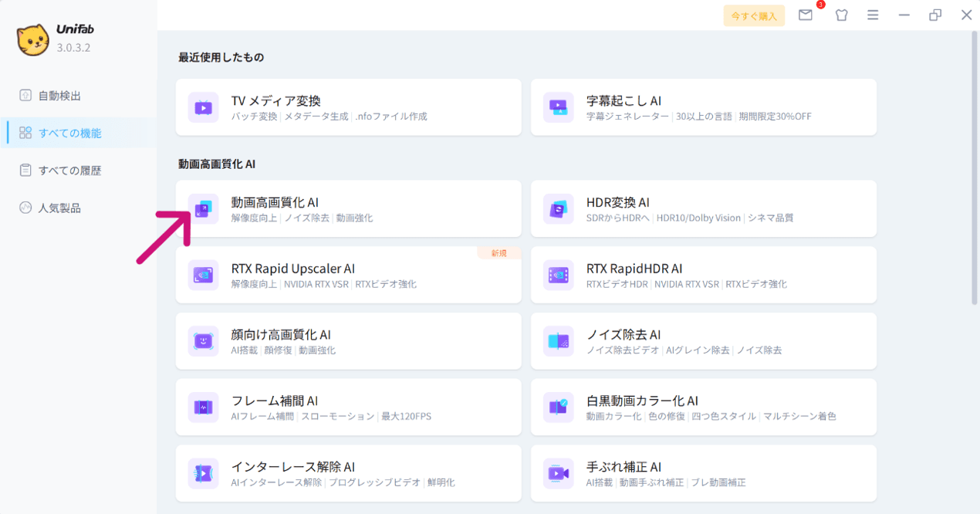This screenshot has width=980, height=514.
Task: Click the 人気製品 sidebar icon
Action: [25, 208]
